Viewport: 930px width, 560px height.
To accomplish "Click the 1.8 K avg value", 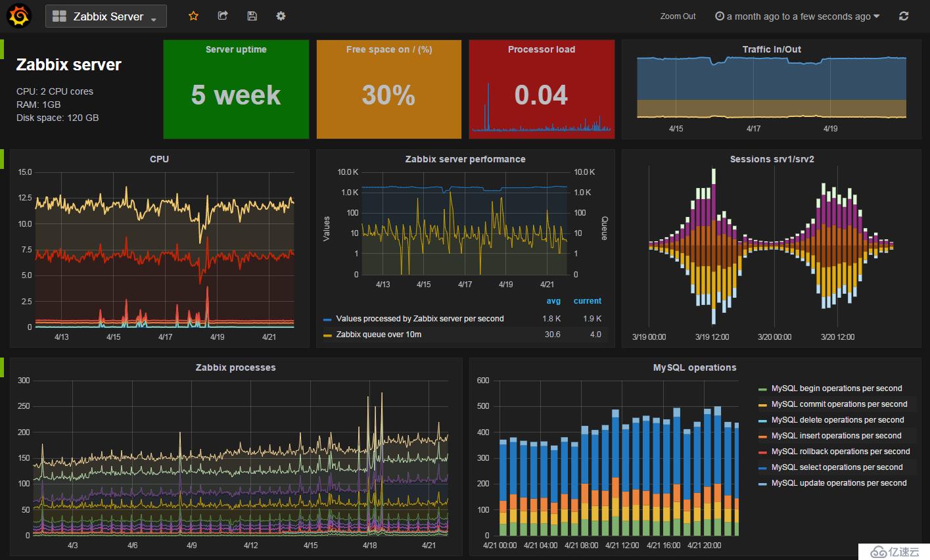I will pyautogui.click(x=551, y=319).
